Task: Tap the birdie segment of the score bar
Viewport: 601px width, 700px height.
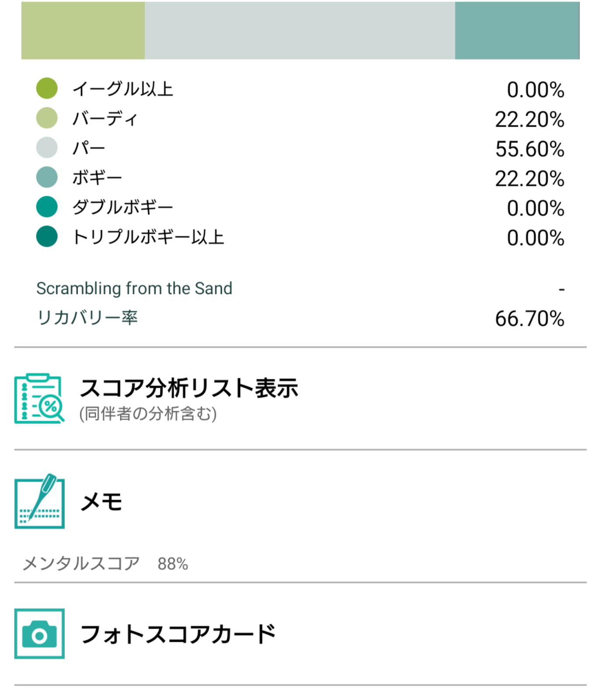Action: point(83,30)
